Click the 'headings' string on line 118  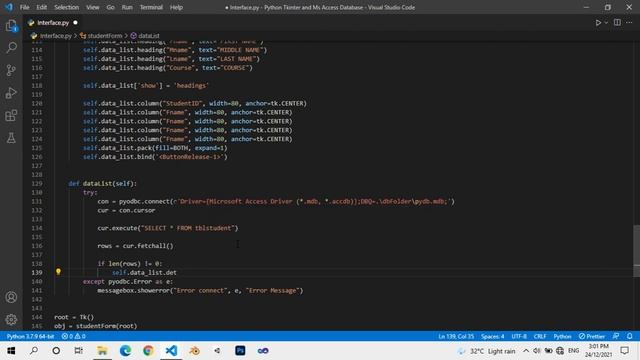point(191,86)
